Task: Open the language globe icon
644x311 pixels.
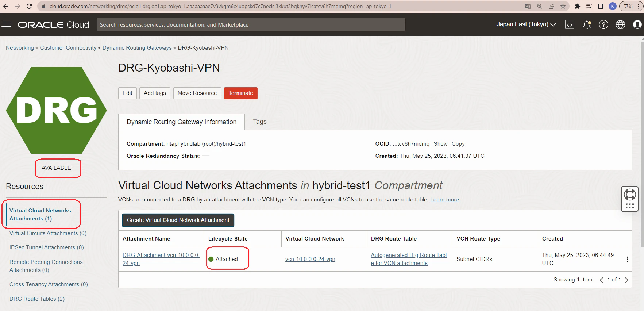Action: click(620, 24)
